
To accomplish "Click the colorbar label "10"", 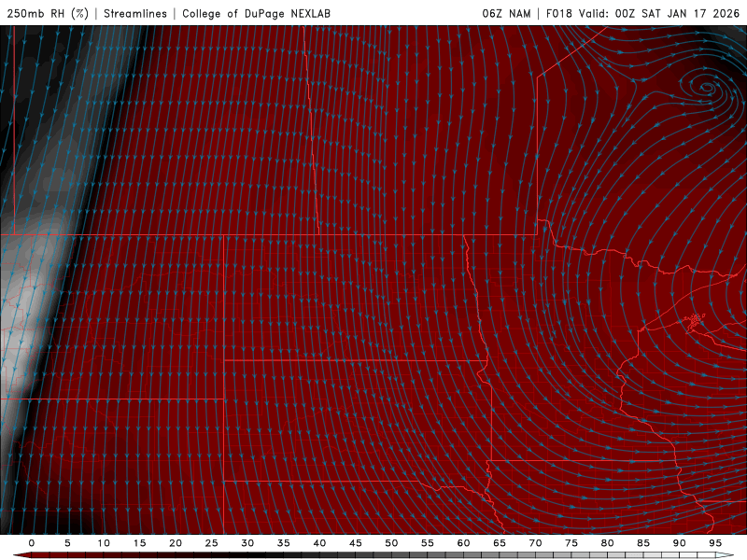I will [104, 543].
